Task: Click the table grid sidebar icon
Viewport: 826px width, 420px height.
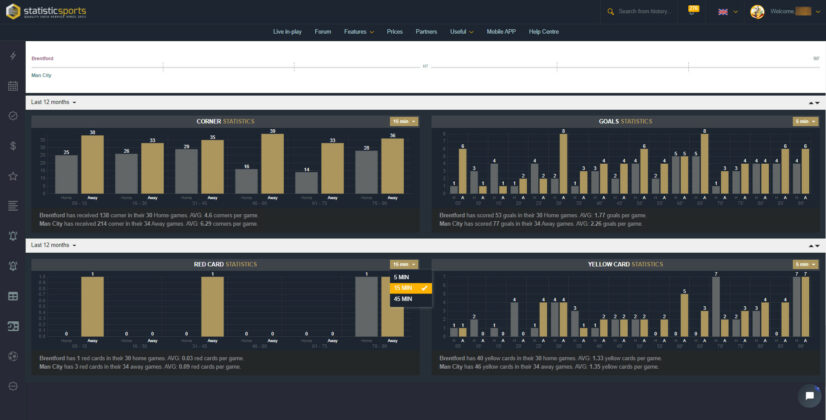Action: coord(12,296)
